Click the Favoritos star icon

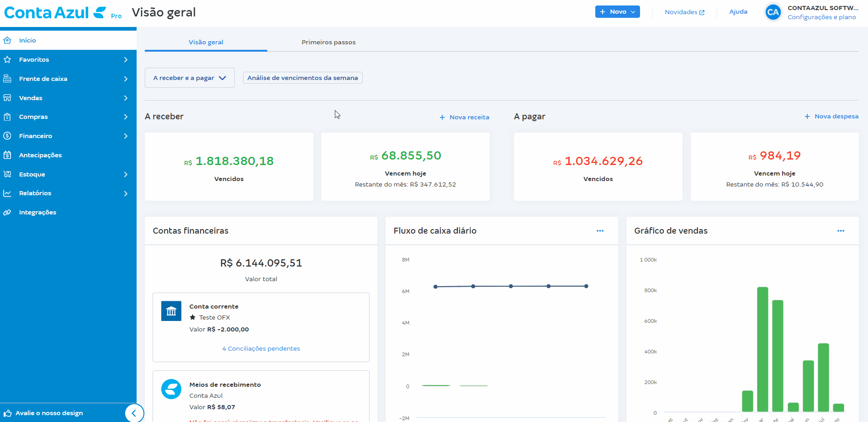click(7, 59)
